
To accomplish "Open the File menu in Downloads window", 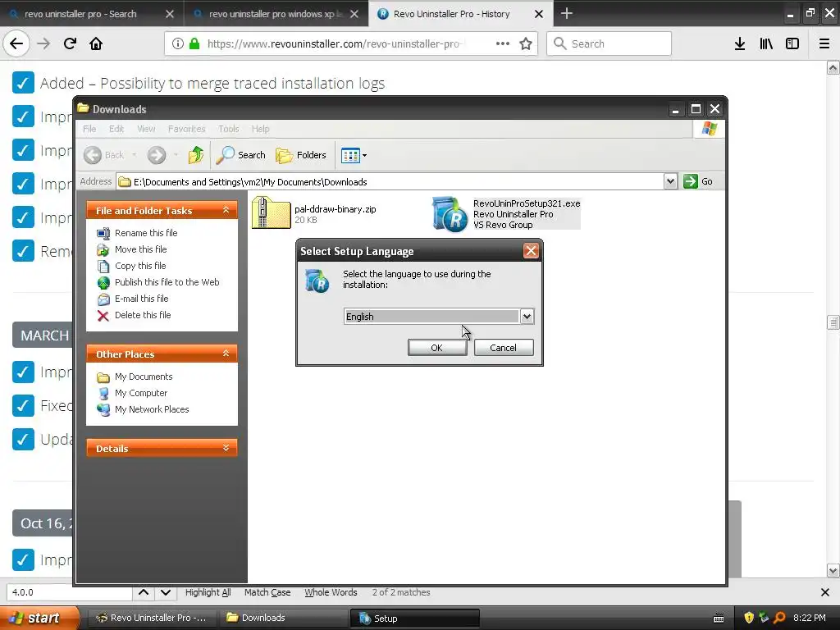I will [x=89, y=129].
